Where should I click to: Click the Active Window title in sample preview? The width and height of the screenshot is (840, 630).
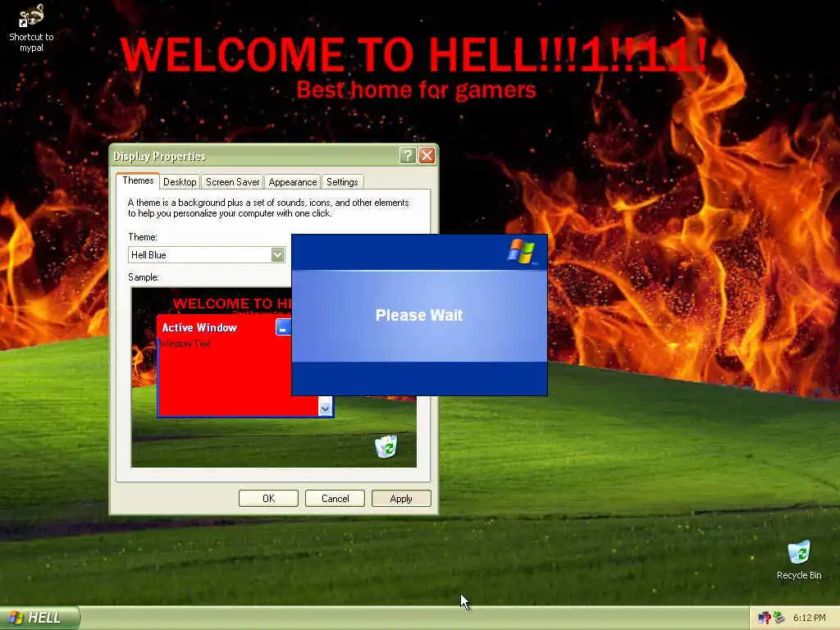point(199,327)
